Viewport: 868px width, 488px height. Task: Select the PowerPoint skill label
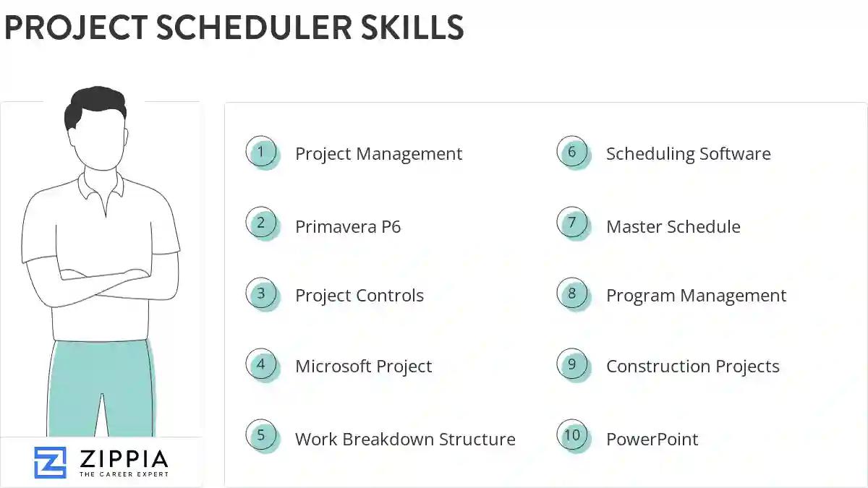click(652, 439)
